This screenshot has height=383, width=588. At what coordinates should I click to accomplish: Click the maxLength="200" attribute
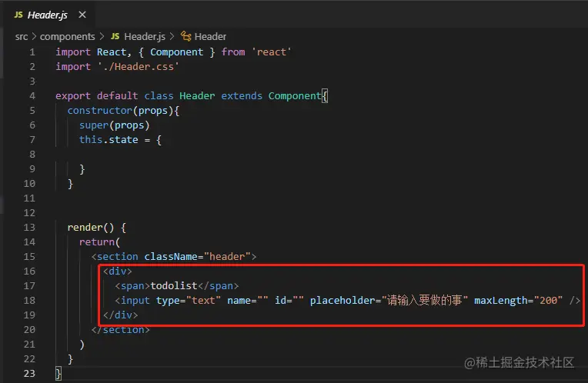[518, 301]
